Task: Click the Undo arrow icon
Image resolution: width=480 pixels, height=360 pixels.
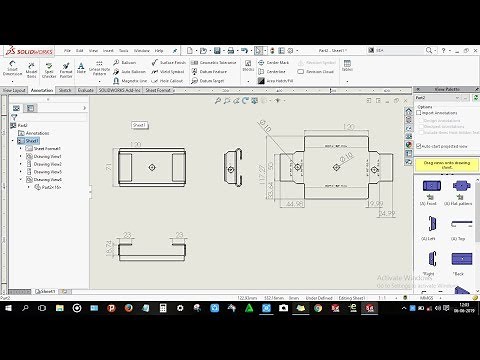Action: pos(244,51)
